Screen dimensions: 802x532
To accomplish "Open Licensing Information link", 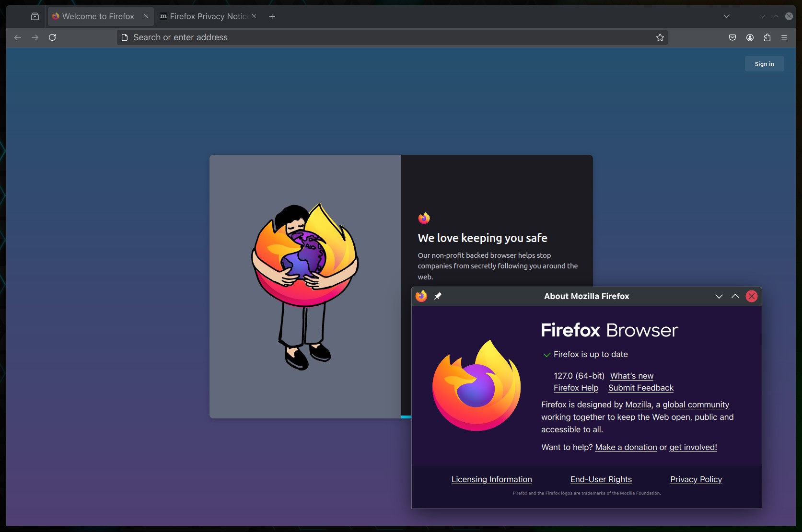I will click(491, 479).
